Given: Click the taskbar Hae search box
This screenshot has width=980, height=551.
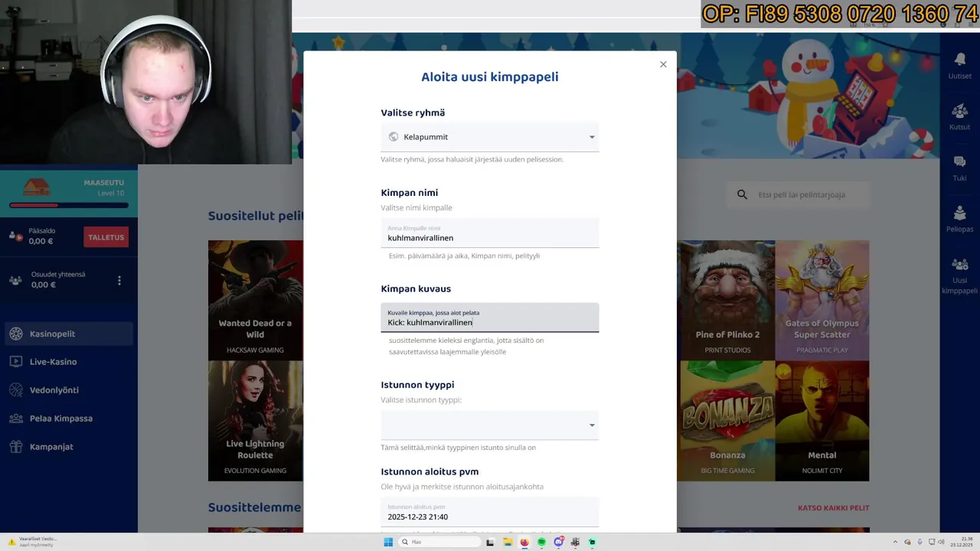Looking at the screenshot, I should click(x=439, y=542).
